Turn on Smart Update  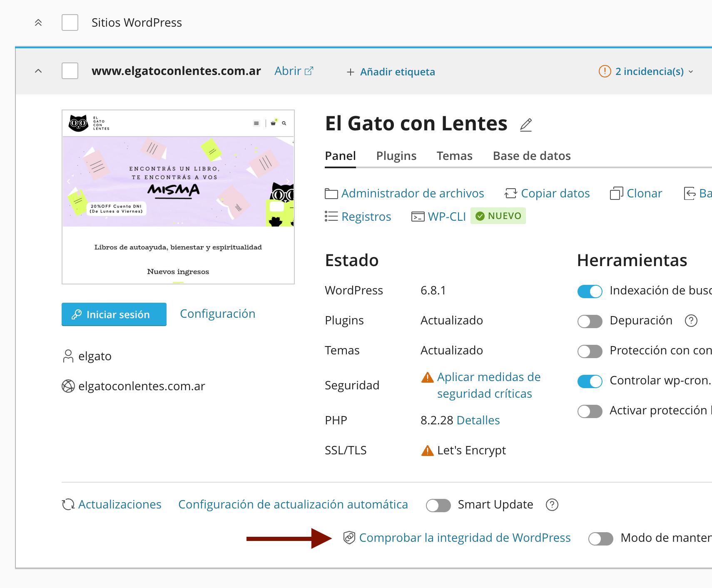(x=438, y=505)
